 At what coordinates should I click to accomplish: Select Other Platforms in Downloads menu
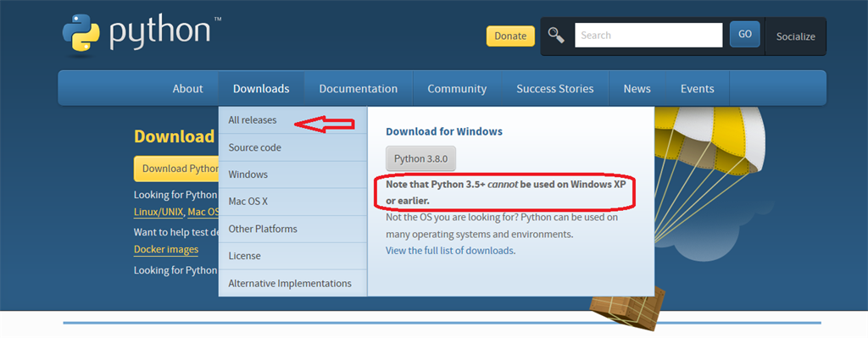click(292, 229)
